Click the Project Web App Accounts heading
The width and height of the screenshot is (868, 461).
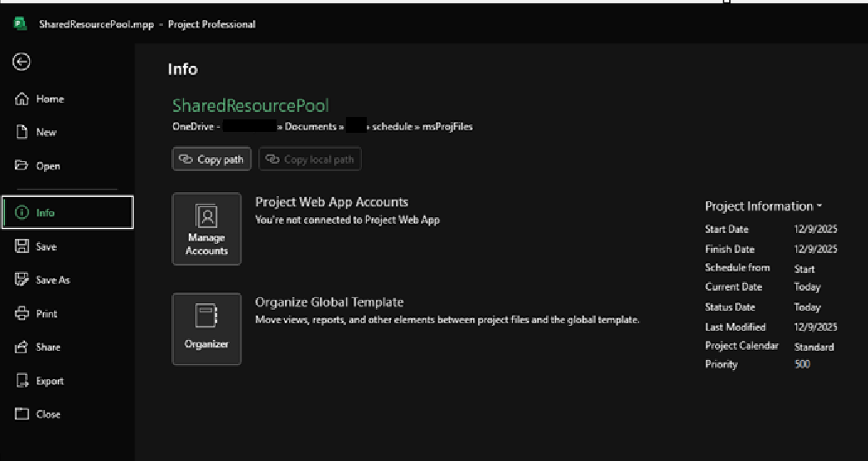coord(332,202)
